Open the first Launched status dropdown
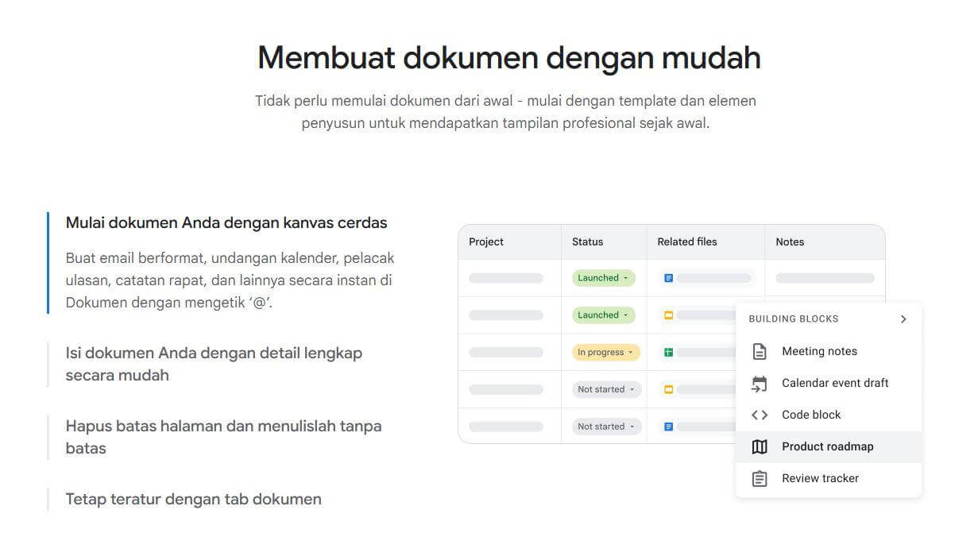 click(602, 277)
